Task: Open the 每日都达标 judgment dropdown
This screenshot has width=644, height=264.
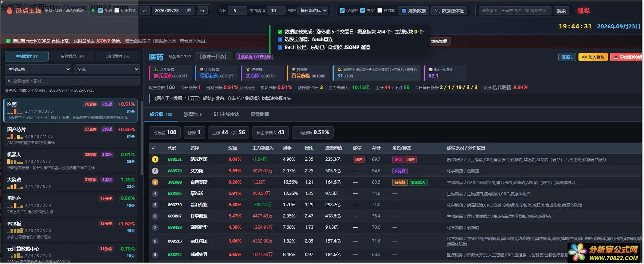Action: click(x=313, y=11)
